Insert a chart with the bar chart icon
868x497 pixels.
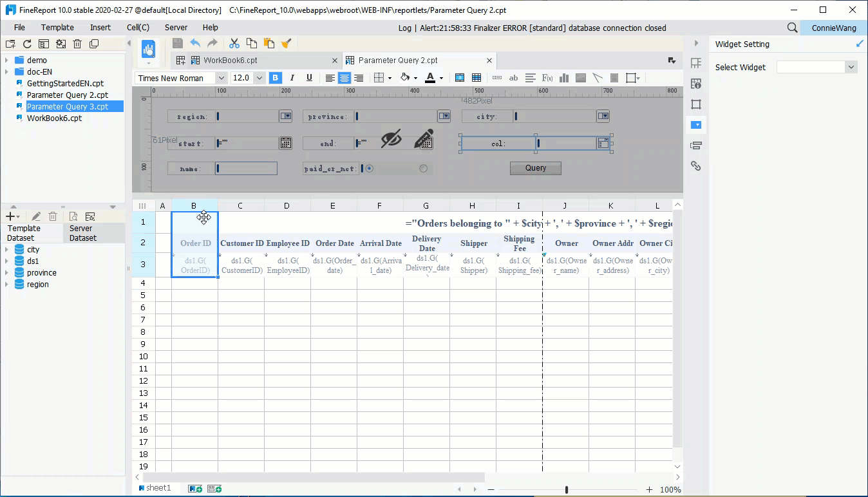(x=564, y=78)
